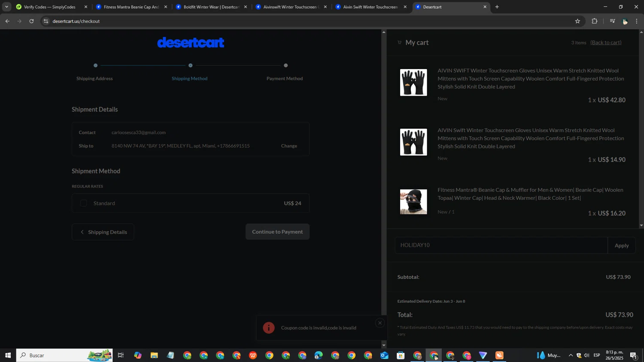Open Task View on taskbar
Image resolution: width=644 pixels, height=362 pixels.
tap(121, 355)
